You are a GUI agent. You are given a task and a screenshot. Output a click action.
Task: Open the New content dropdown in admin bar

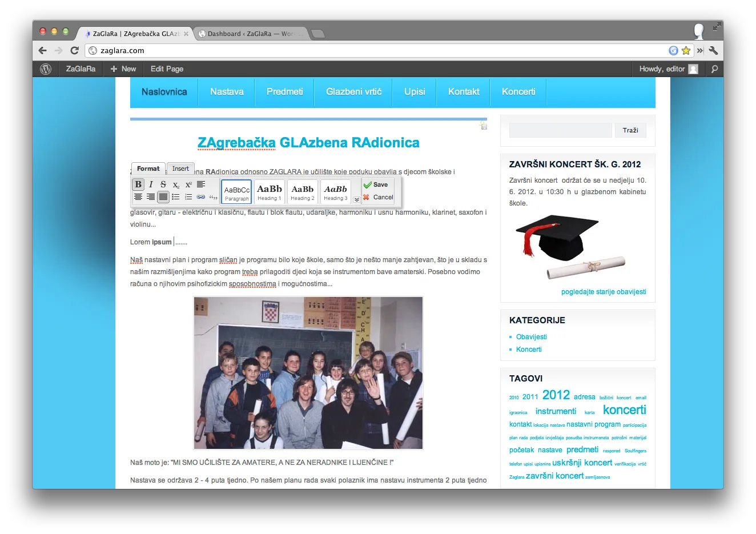123,69
